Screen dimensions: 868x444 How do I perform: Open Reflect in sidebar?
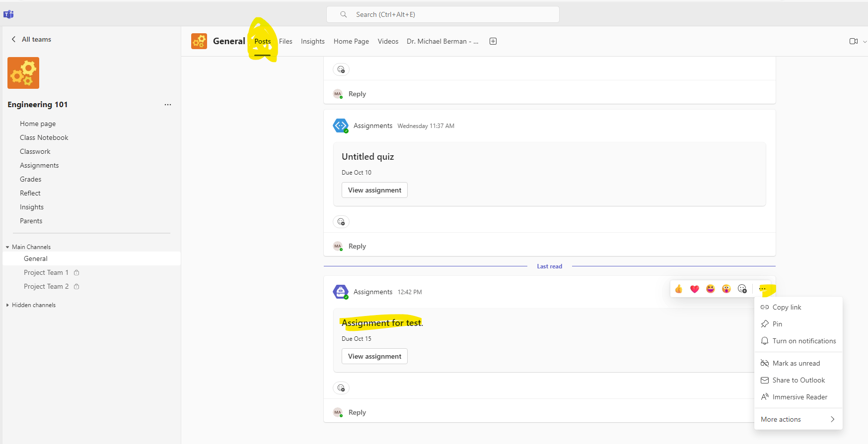30,193
